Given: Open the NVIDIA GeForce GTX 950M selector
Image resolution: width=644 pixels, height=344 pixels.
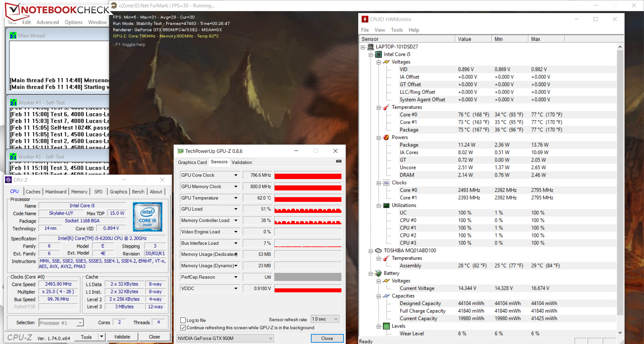Looking at the screenshot, I should [x=225, y=338].
